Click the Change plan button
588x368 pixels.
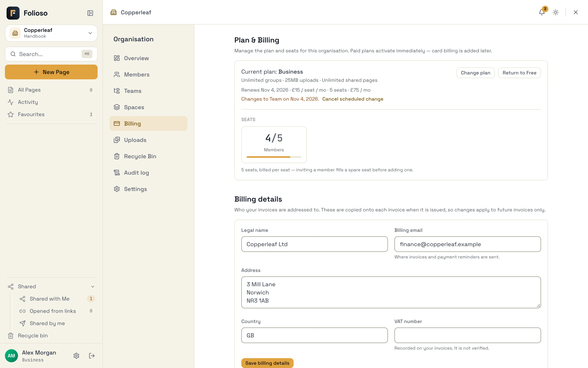tap(476, 73)
